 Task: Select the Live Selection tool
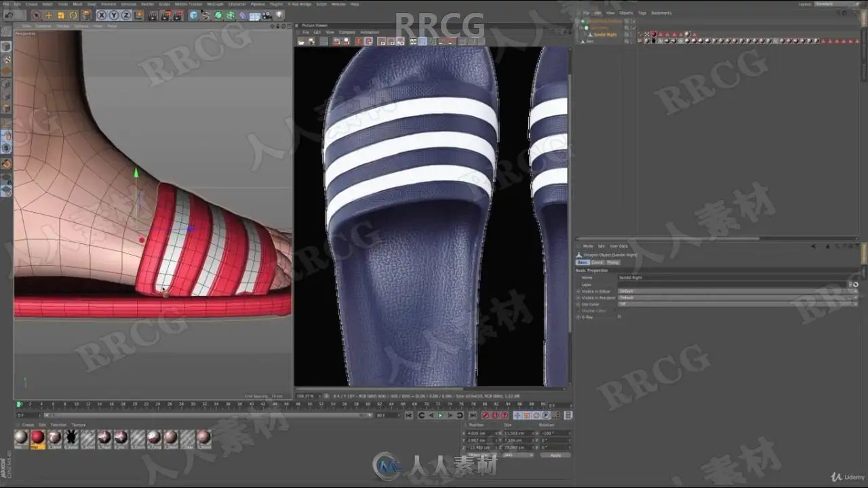tap(37, 15)
